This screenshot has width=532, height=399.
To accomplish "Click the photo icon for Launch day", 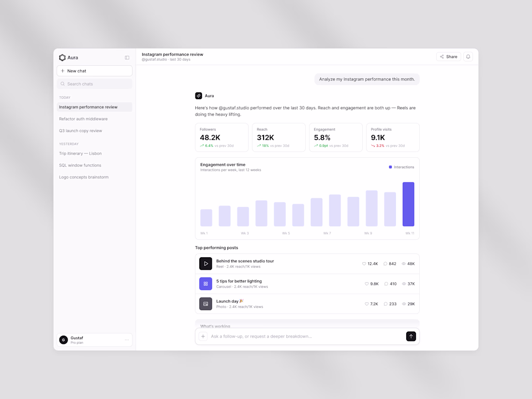I will 206,304.
